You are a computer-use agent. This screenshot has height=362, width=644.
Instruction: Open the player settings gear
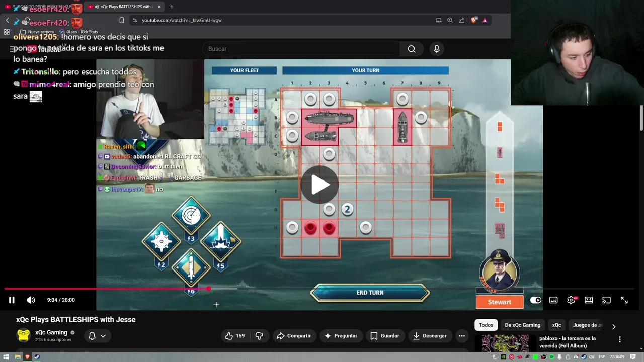pos(571,300)
